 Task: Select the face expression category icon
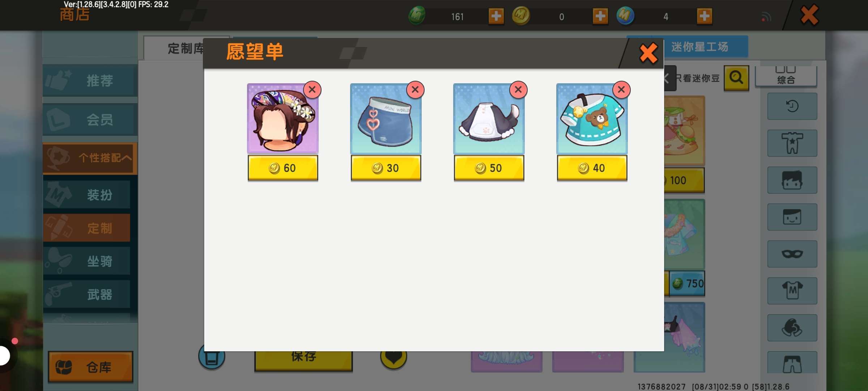pos(792,217)
